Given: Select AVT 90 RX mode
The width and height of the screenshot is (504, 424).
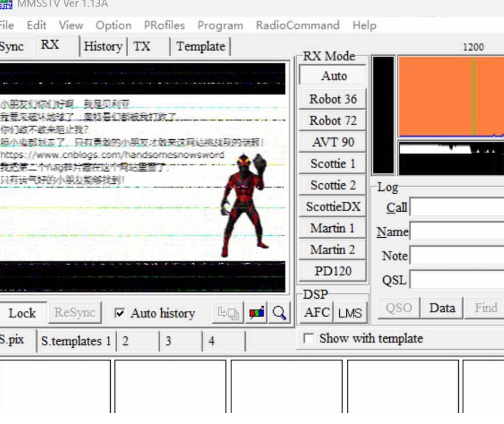Looking at the screenshot, I should 333,142.
